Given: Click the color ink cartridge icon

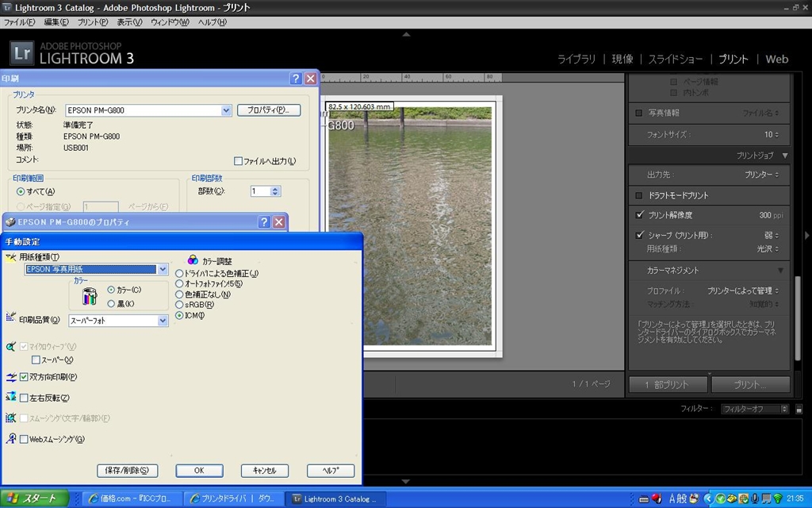Looking at the screenshot, I should 89,296.
